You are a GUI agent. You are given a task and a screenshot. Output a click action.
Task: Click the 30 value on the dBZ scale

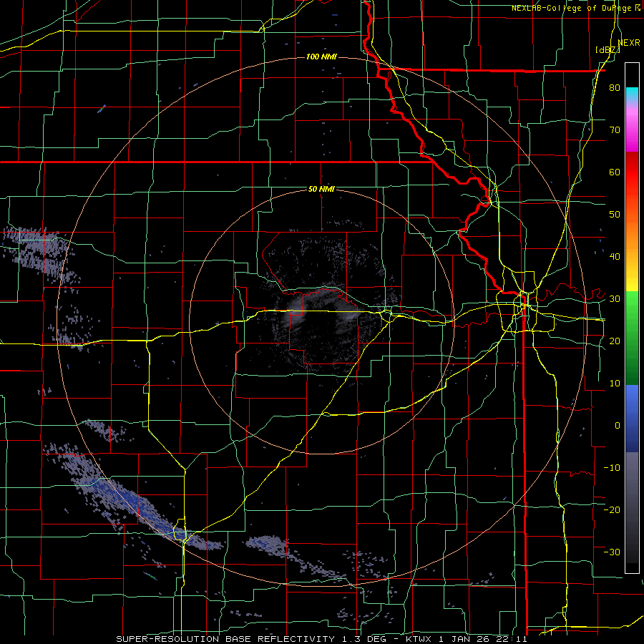[615, 299]
